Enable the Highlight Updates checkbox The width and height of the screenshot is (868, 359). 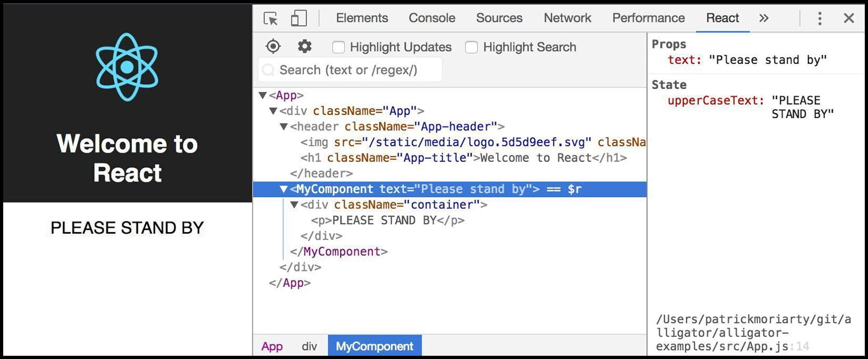338,47
